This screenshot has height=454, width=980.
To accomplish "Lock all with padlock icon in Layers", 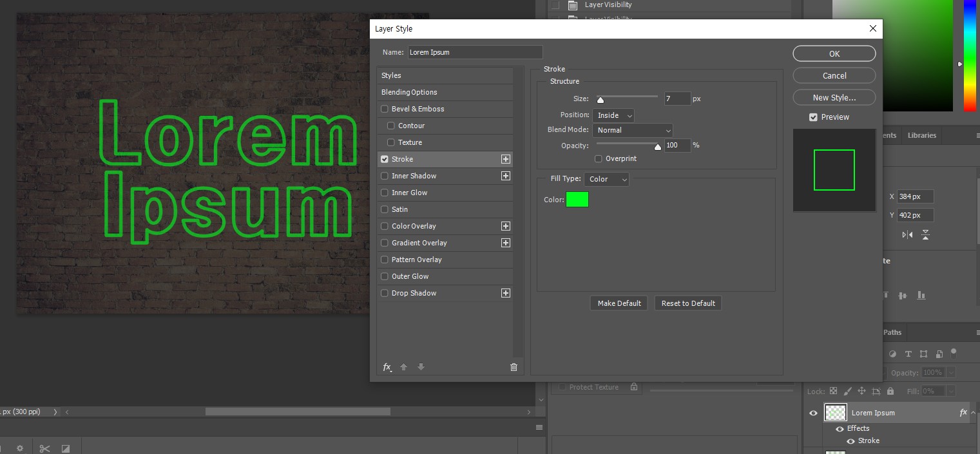I will pyautogui.click(x=890, y=391).
